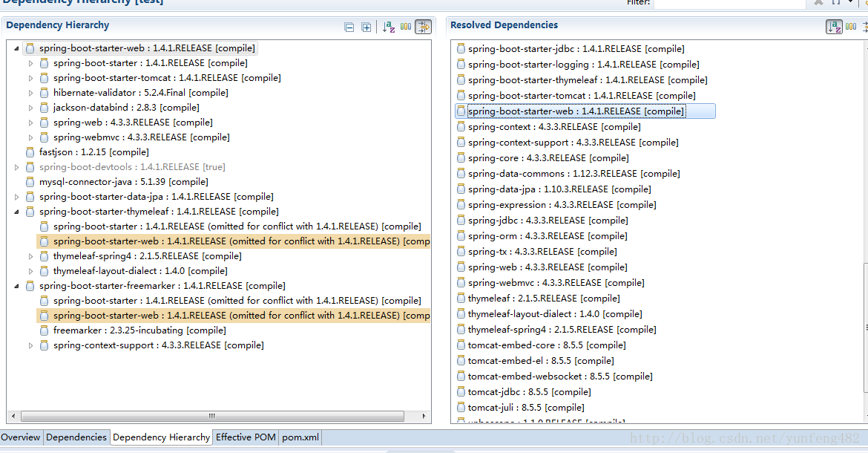Screen dimensions: 868x453
Task: Toggle alphabetical sort in Dependency Hierarchy
Action: tap(389, 27)
